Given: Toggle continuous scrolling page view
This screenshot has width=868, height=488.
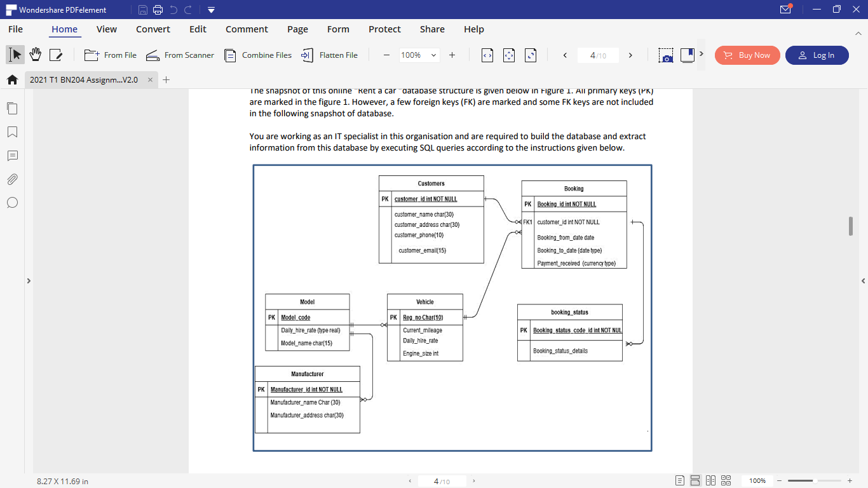Looking at the screenshot, I should coord(695,481).
